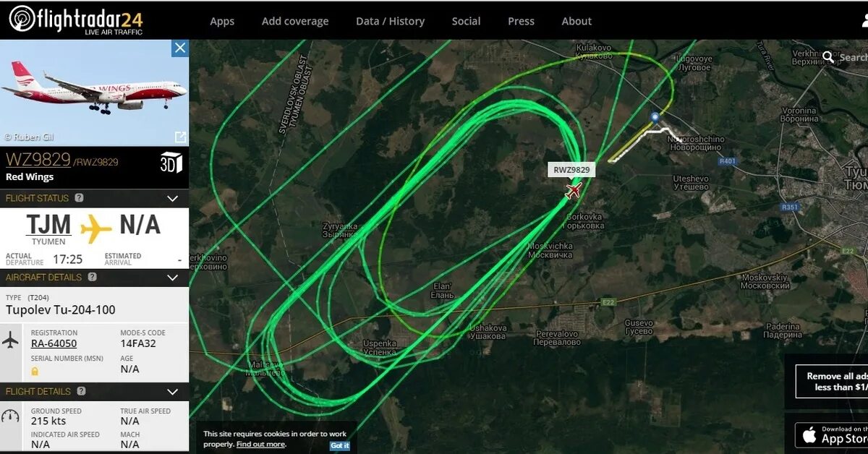Collapse the Flight Details section
Viewport: 868px width, 454px height.
point(172,391)
